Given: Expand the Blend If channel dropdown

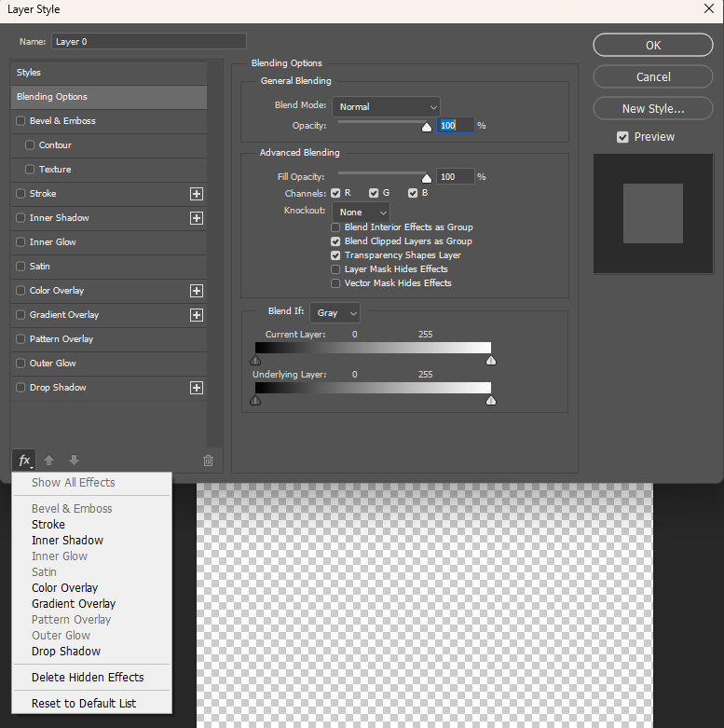Looking at the screenshot, I should pyautogui.click(x=335, y=313).
